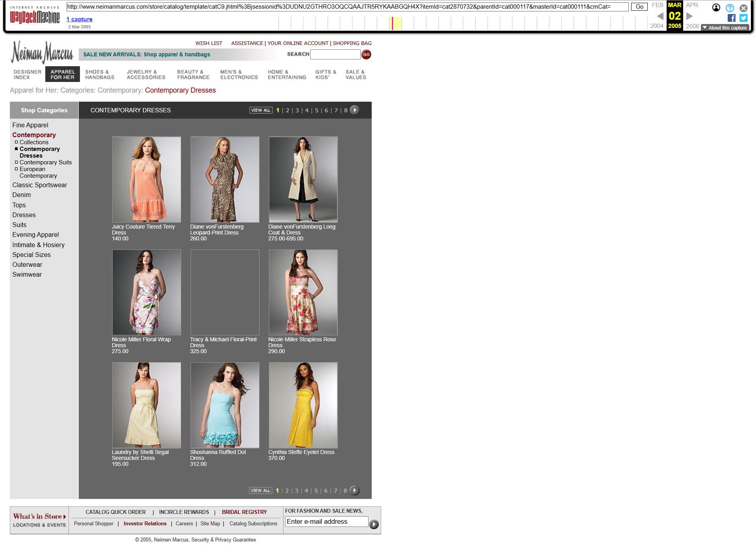The height and width of the screenshot is (547, 756).
Task: Open Sale & Values navigation tab
Action: click(356, 74)
